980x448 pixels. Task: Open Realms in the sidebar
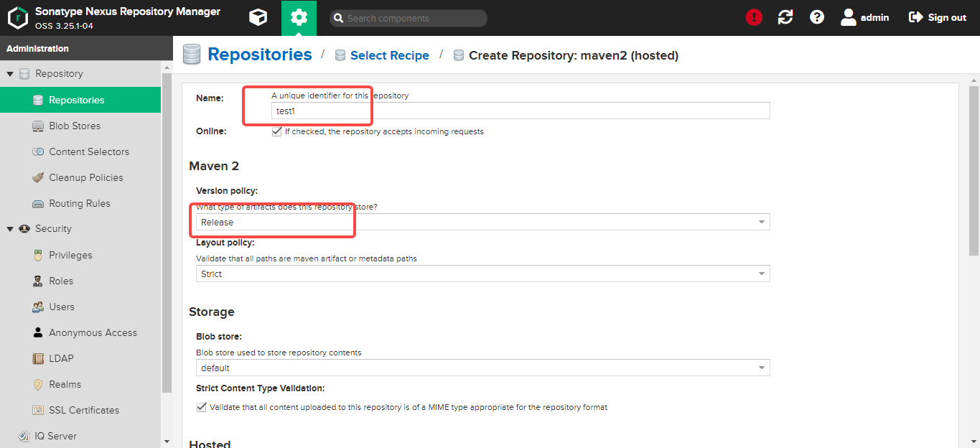click(80, 384)
